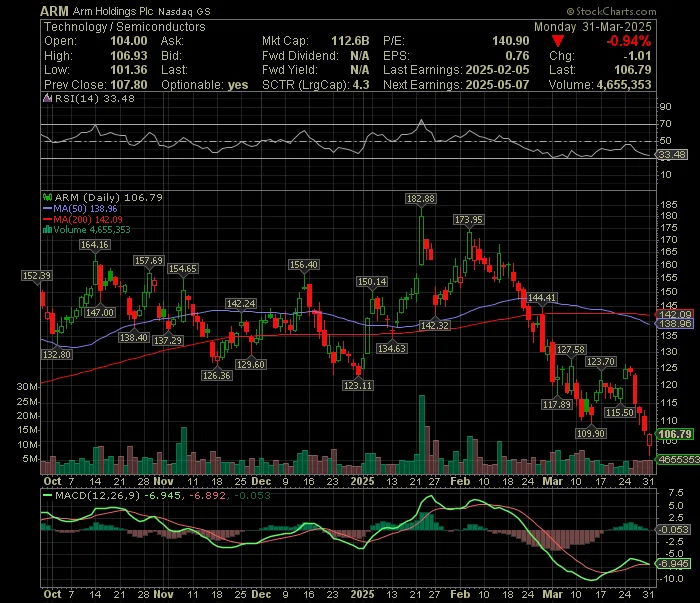
Task: Click the P/E 140.90 value
Action: tap(510, 41)
